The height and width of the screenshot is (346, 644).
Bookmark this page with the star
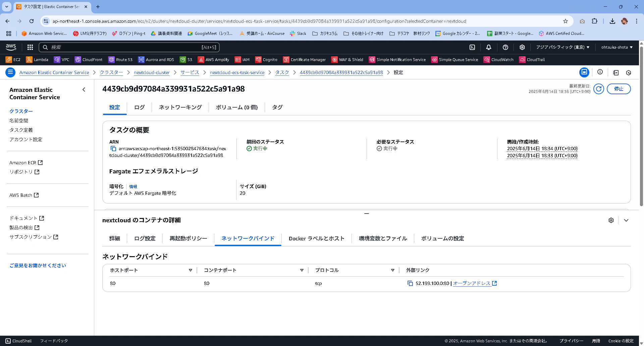[x=566, y=21]
